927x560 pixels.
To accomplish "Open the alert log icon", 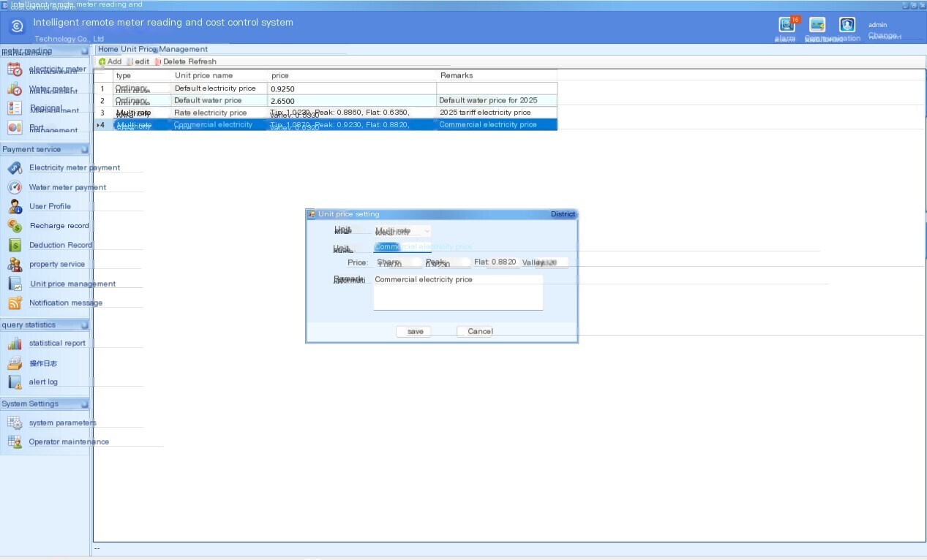I will coord(15,382).
